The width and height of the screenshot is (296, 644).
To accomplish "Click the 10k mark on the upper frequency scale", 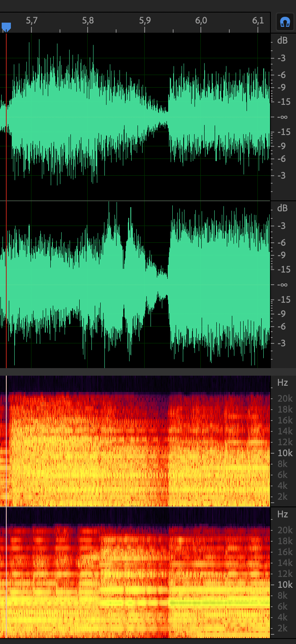I will click(285, 453).
